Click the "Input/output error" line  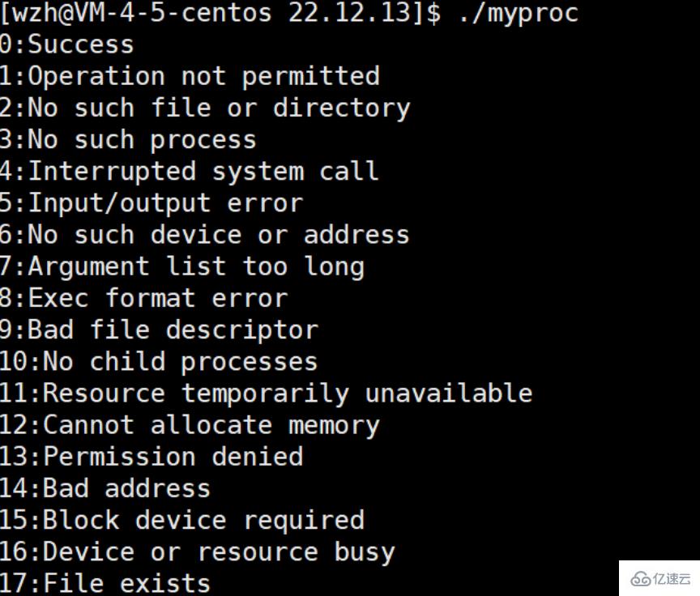pos(152,202)
